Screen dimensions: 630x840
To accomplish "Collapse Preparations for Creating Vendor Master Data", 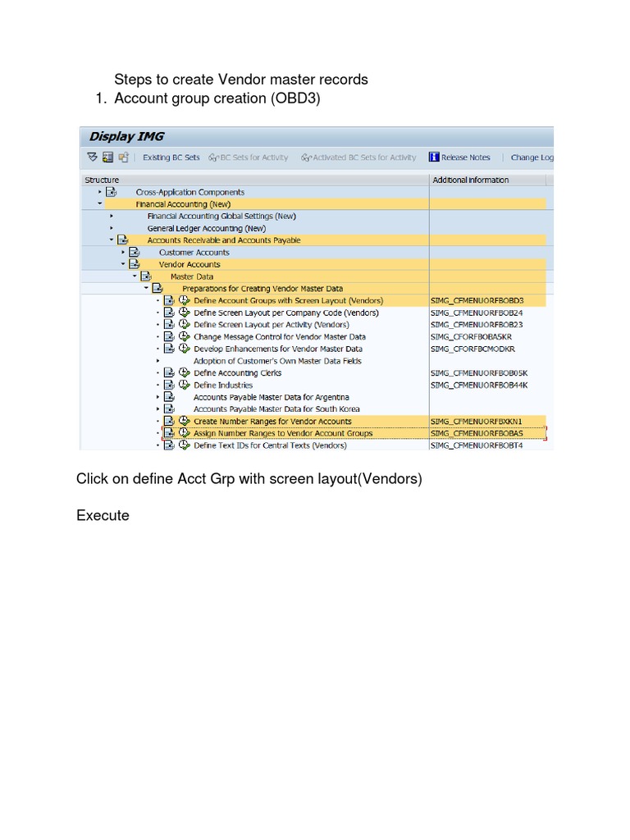I will (146, 288).
